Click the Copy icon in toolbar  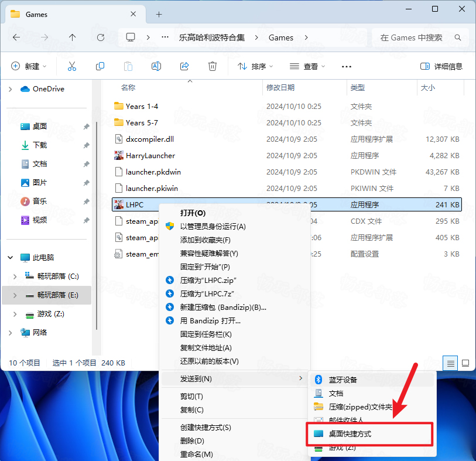(x=100, y=66)
